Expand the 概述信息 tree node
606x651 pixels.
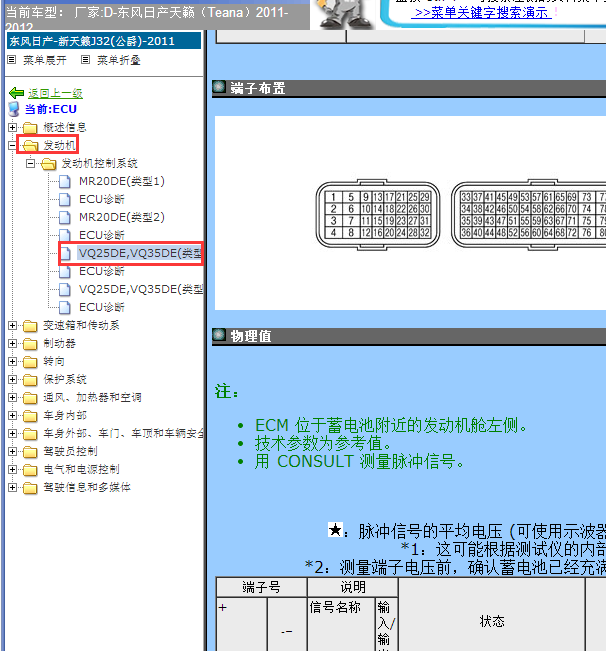(x=12, y=127)
